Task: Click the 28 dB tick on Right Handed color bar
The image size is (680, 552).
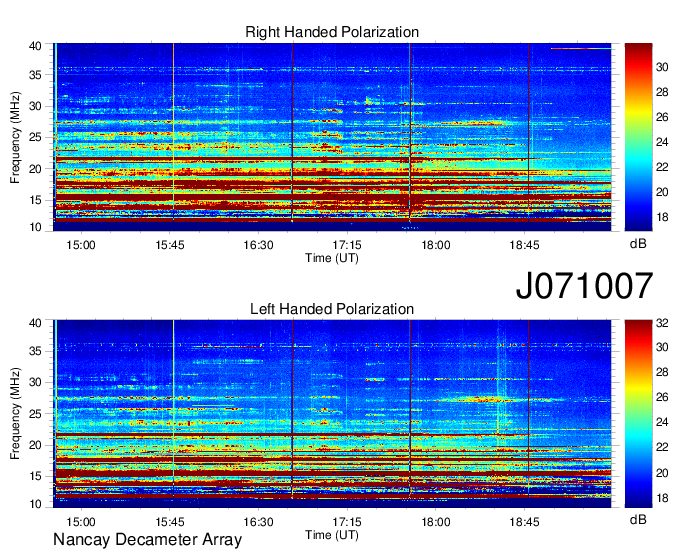Action: pos(662,92)
